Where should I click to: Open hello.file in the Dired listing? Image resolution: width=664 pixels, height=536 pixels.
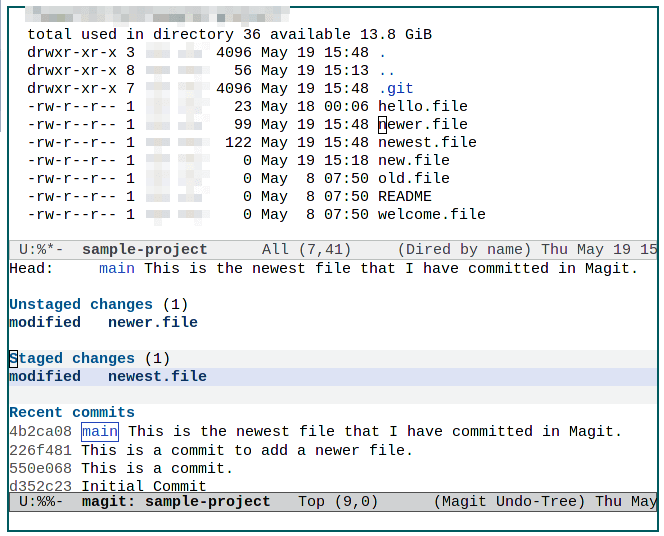(x=422, y=106)
